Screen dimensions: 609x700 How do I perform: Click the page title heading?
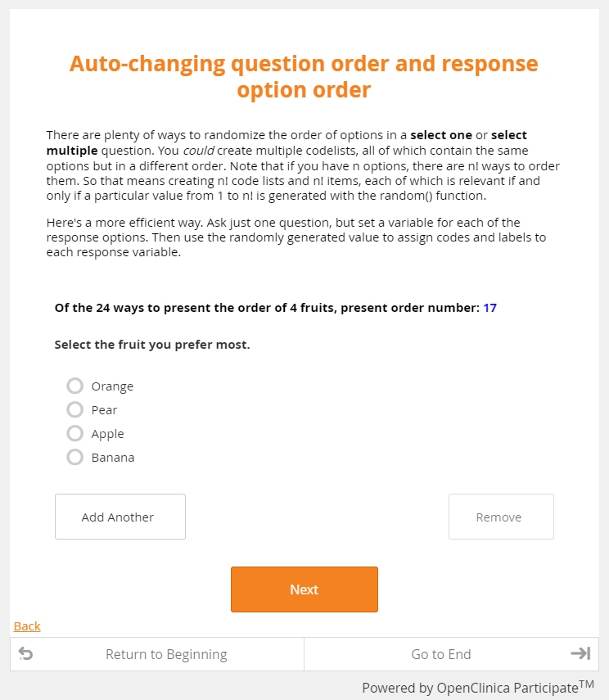(x=304, y=76)
